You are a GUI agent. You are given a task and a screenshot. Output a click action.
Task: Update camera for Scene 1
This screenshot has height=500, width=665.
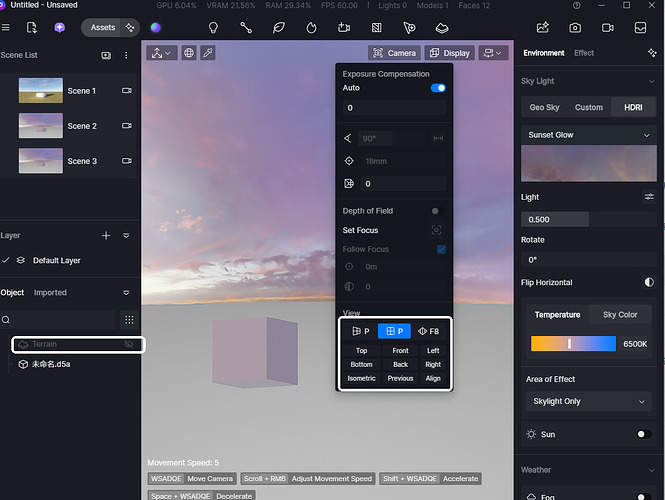click(x=127, y=91)
